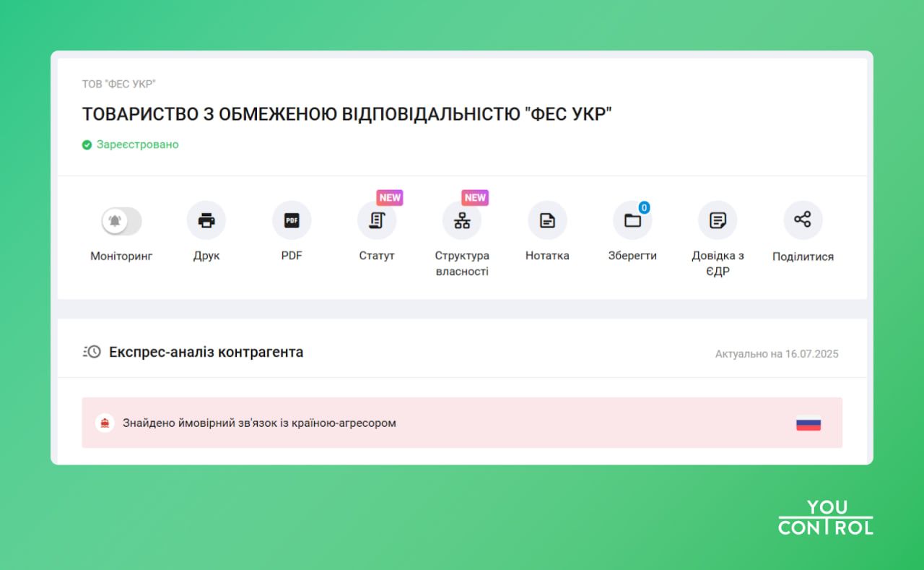The width and height of the screenshot is (924, 570).
Task: Open the Експрес-аналіз clock icon
Action: tap(94, 352)
